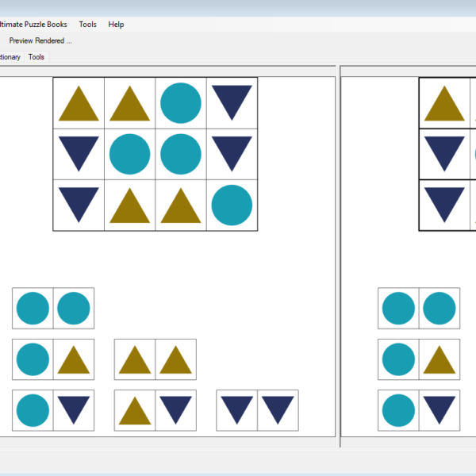Viewport: 476px width, 476px height.
Task: Select circle and gold triangle domino, left panel
Action: [53, 359]
